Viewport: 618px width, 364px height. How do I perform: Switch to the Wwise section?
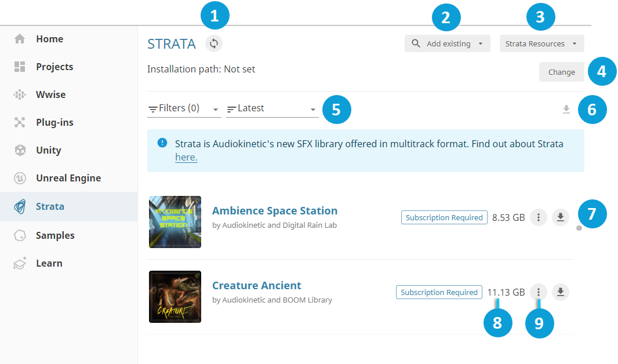click(x=50, y=94)
